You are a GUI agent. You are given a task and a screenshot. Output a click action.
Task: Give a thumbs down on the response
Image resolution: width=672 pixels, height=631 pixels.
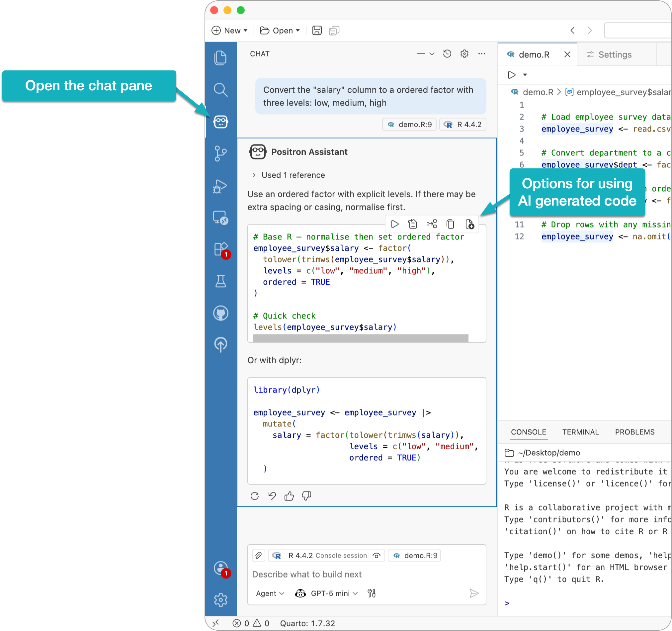tap(306, 496)
